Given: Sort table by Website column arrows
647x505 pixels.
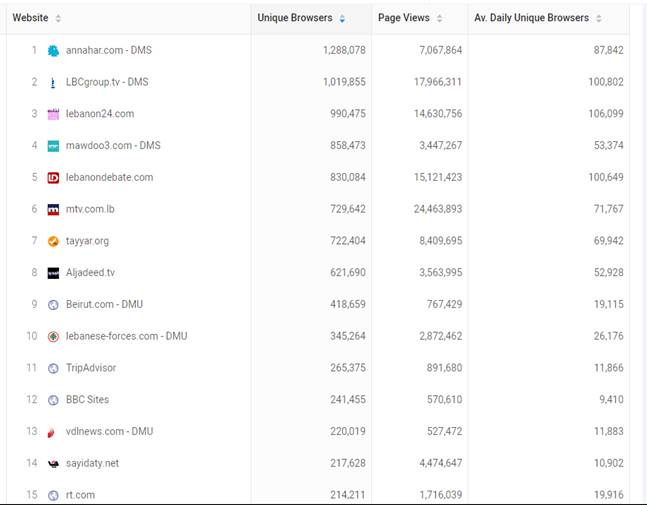Looking at the screenshot, I should coord(58,18).
